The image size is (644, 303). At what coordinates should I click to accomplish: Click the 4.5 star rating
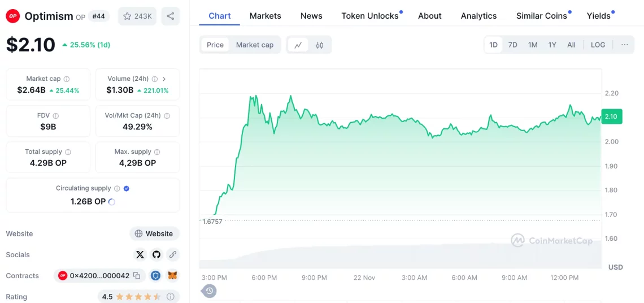pyautogui.click(x=131, y=296)
